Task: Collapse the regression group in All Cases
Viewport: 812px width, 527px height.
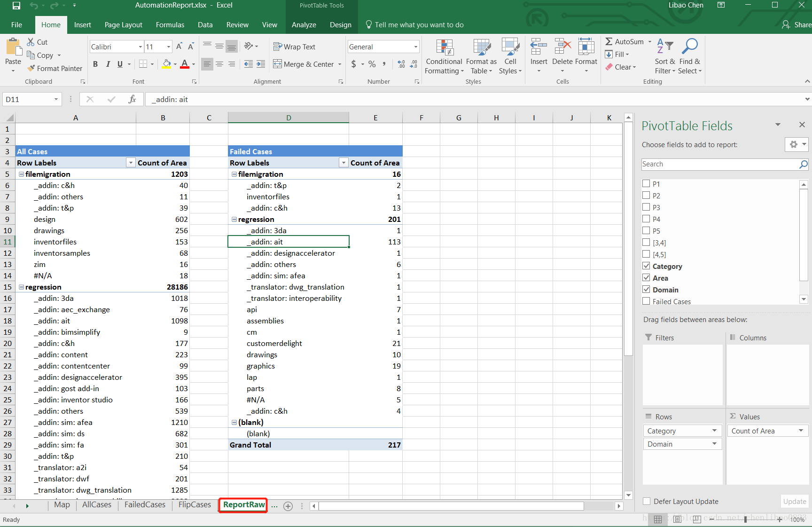Action: (x=21, y=287)
